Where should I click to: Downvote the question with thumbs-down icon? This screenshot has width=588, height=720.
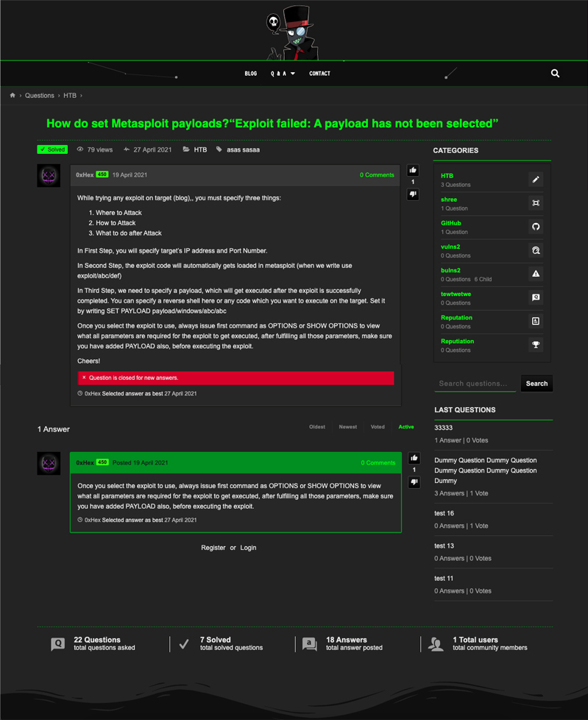pos(413,194)
